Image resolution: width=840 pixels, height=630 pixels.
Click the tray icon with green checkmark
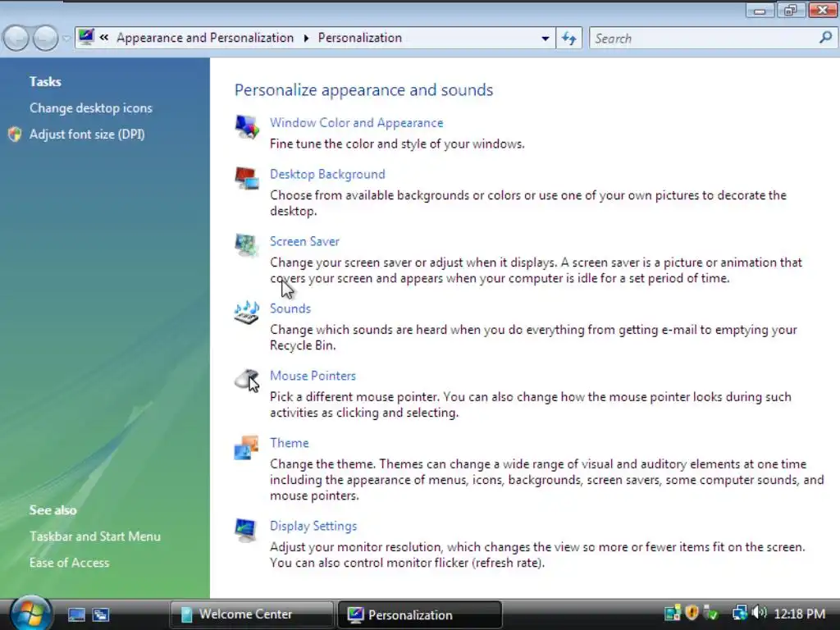(x=710, y=613)
